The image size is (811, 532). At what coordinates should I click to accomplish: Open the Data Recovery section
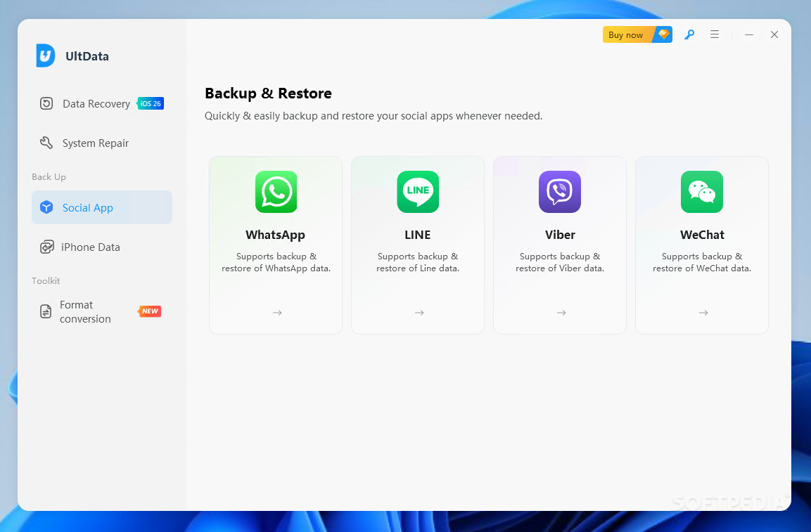click(x=102, y=103)
